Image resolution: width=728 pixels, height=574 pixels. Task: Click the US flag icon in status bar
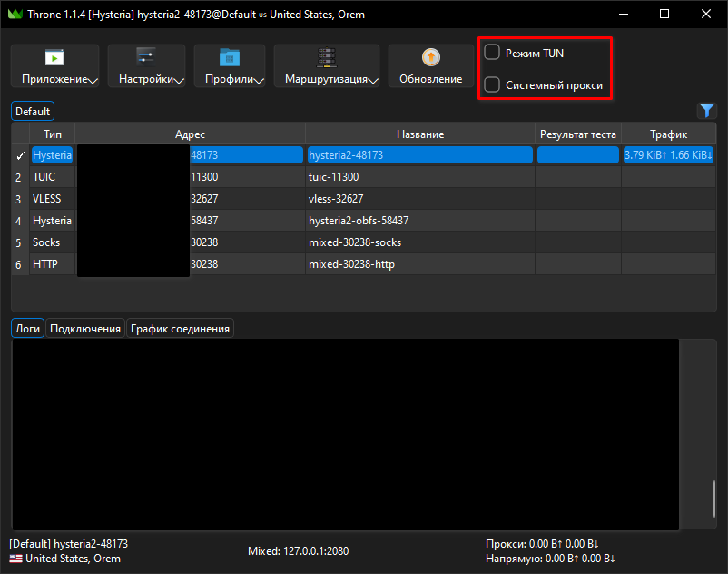[15, 559]
